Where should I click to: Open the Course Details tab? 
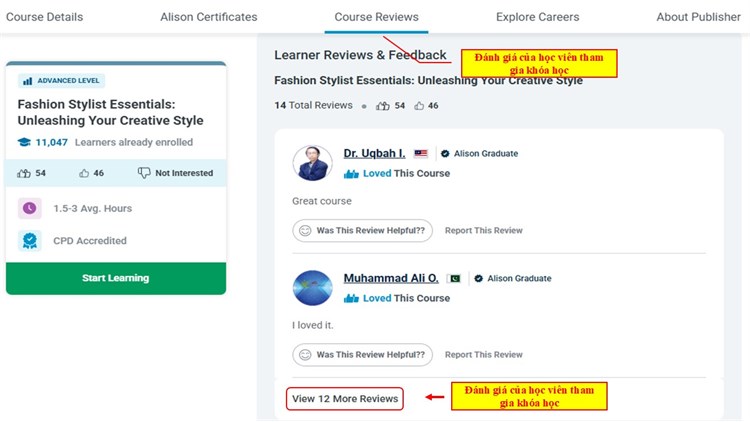(42, 17)
